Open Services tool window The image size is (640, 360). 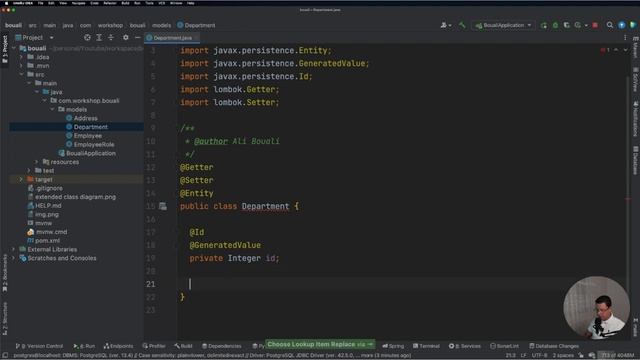(x=465, y=346)
